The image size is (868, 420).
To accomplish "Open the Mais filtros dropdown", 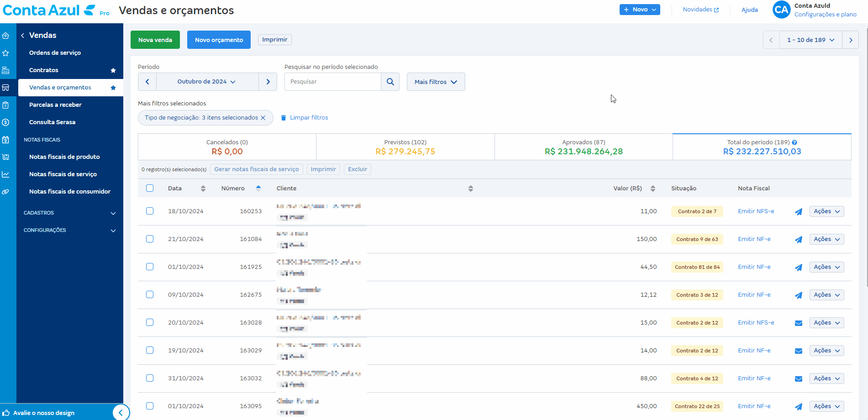I will point(436,82).
